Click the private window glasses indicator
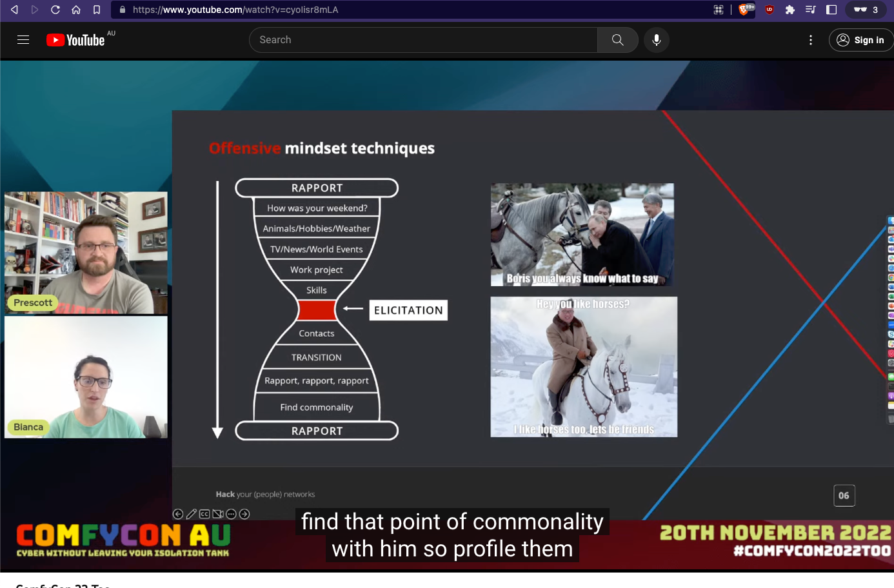 tap(866, 10)
